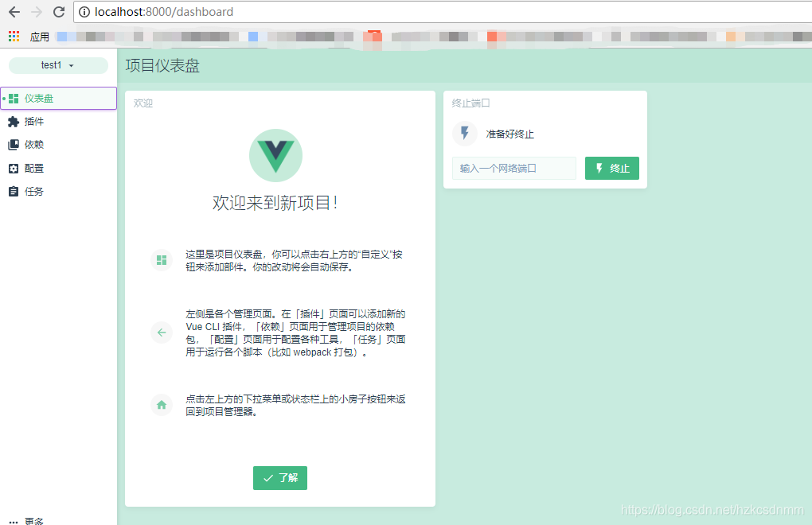Screen dimensions: 812x525
Task: Reload the page with the refresh icon
Action: click(x=59, y=11)
